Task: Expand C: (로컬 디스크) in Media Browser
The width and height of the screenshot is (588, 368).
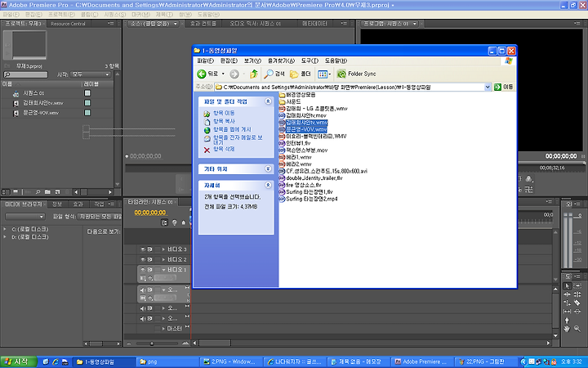Action: [x=5, y=229]
